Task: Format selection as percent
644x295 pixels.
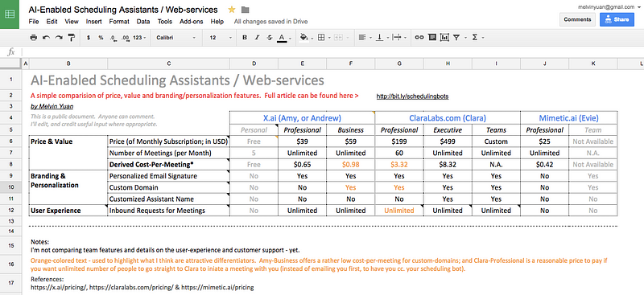Action: click(101, 37)
